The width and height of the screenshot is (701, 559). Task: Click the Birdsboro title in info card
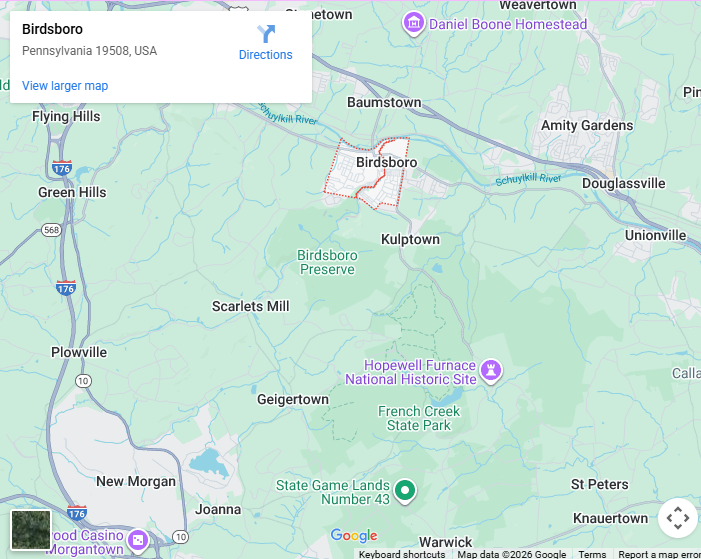(x=52, y=29)
